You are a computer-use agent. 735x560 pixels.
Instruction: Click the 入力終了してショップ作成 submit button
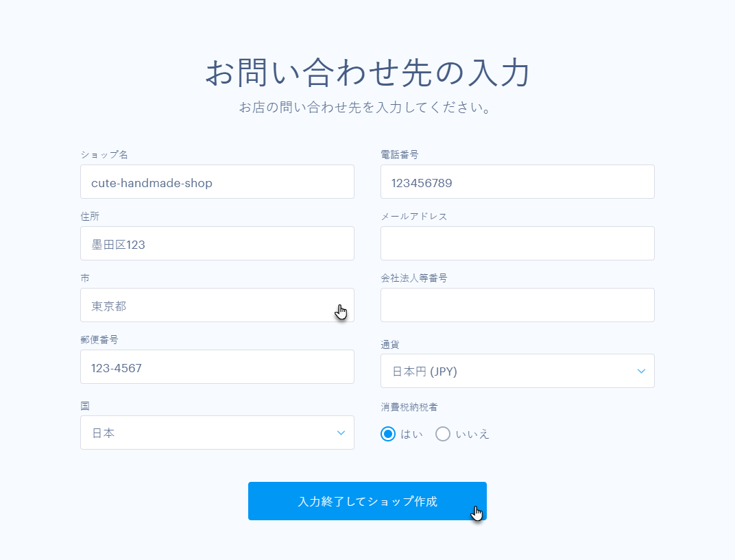(x=367, y=501)
